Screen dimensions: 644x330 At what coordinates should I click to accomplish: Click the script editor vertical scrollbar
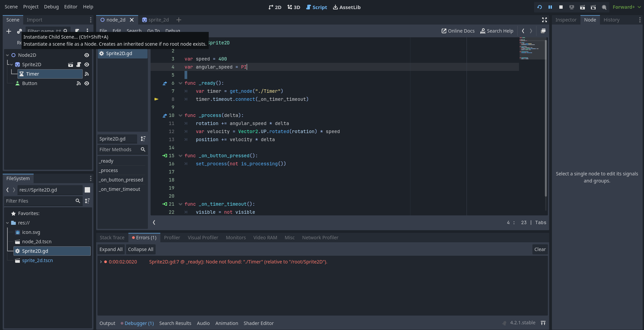546,118
